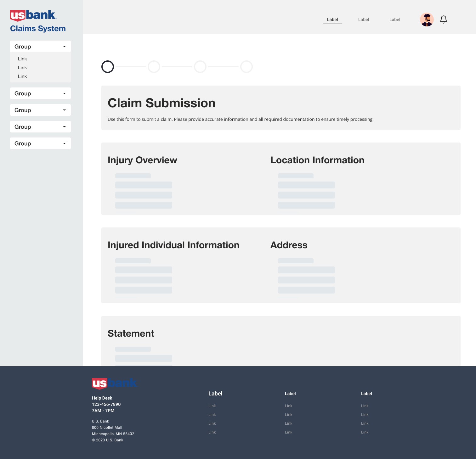Open last Link in footer first column
Image resolution: width=476 pixels, height=459 pixels.
(x=212, y=432)
